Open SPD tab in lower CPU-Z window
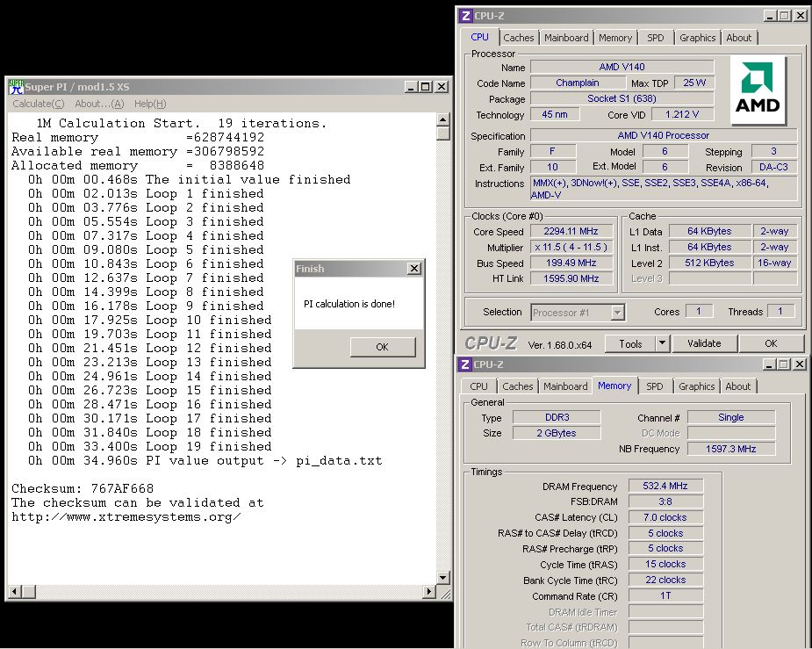This screenshot has width=812, height=649. point(655,386)
